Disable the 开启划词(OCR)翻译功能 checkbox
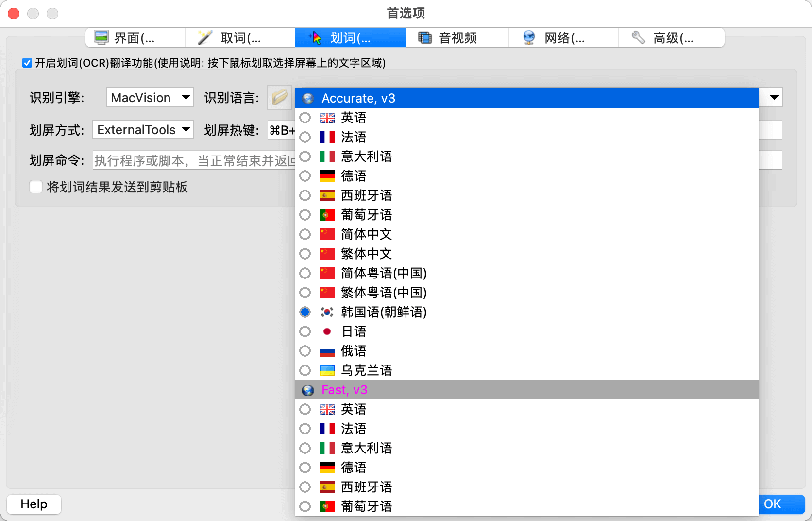The width and height of the screenshot is (812, 521). click(27, 63)
